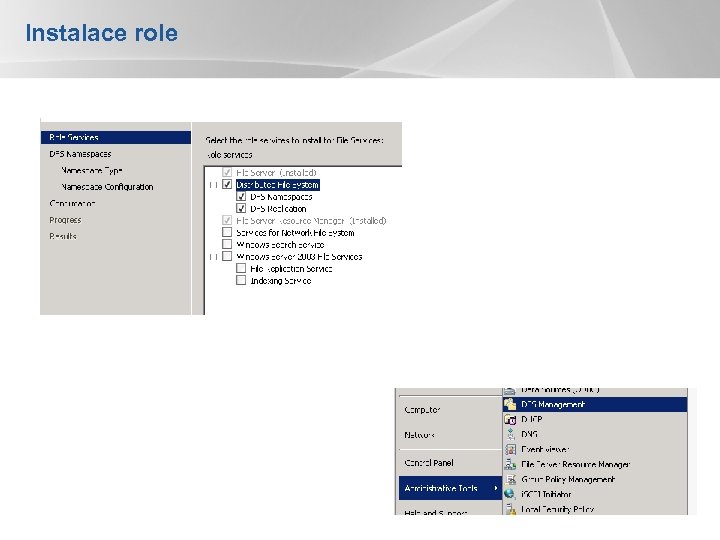720x540 pixels.
Task: Click File Server Resource Manager (Installed) label
Action: pos(311,220)
